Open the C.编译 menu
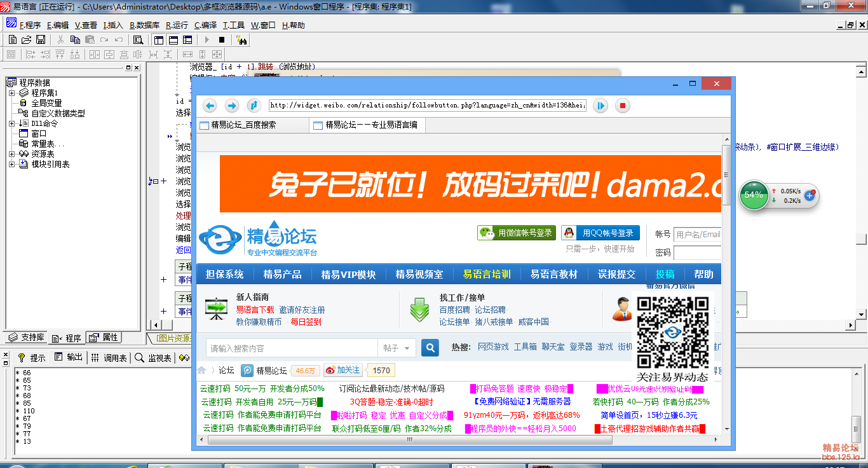868x468 pixels. click(x=205, y=25)
